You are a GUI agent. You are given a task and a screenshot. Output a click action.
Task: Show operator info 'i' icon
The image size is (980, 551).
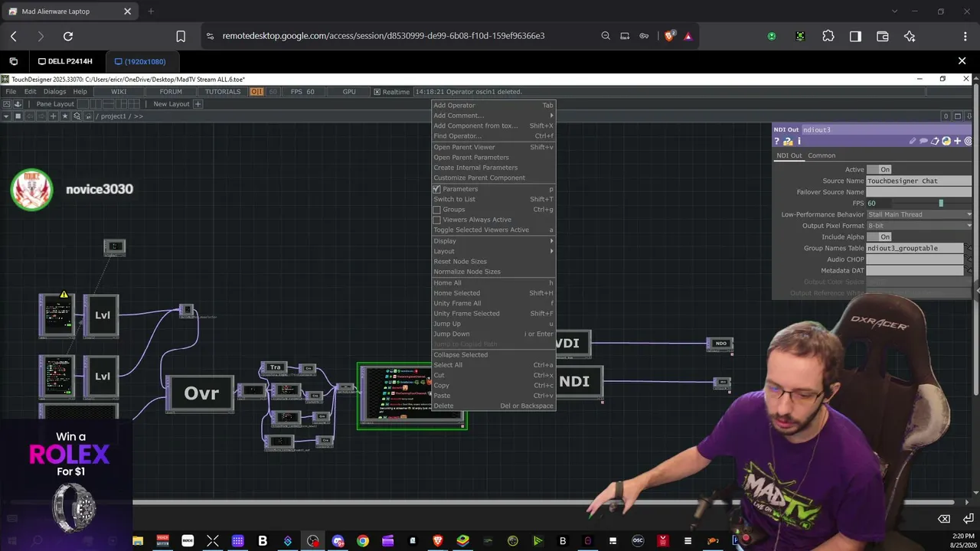coord(799,142)
